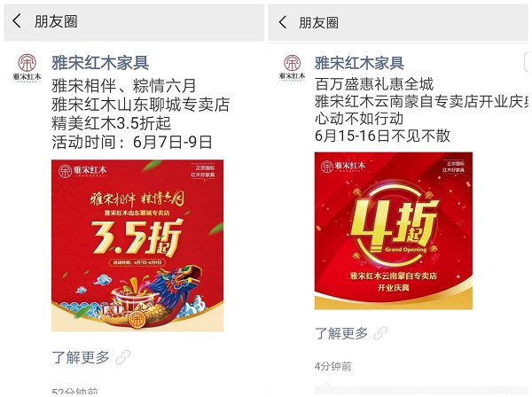Open right post's 雅宋红木 avatar logo
The image size is (532, 397).
coord(292,68)
